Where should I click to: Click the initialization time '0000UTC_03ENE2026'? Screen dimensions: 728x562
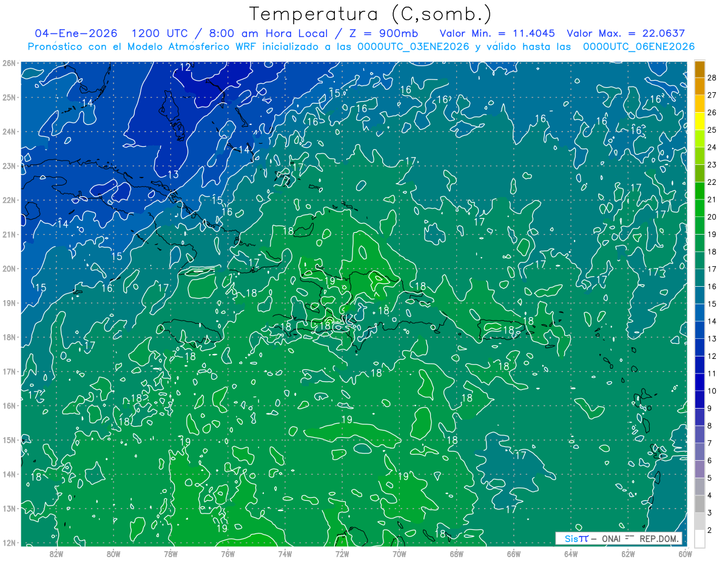point(413,47)
